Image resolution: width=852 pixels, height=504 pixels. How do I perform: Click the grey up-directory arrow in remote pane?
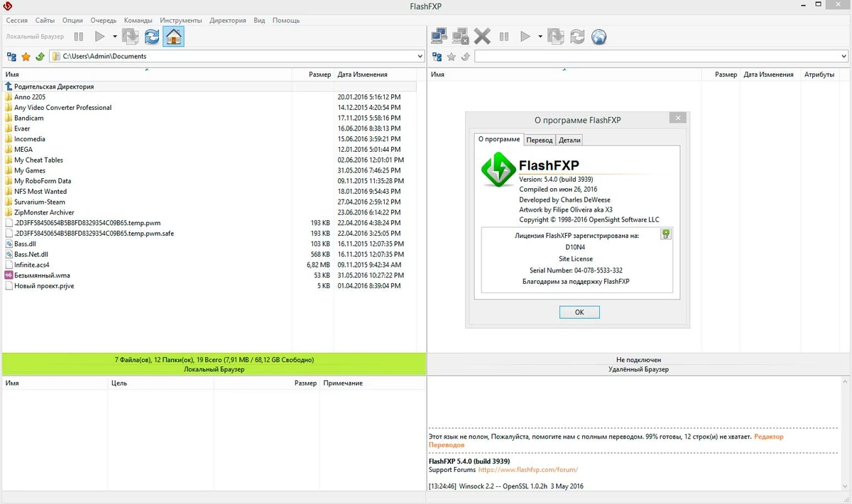coord(465,56)
